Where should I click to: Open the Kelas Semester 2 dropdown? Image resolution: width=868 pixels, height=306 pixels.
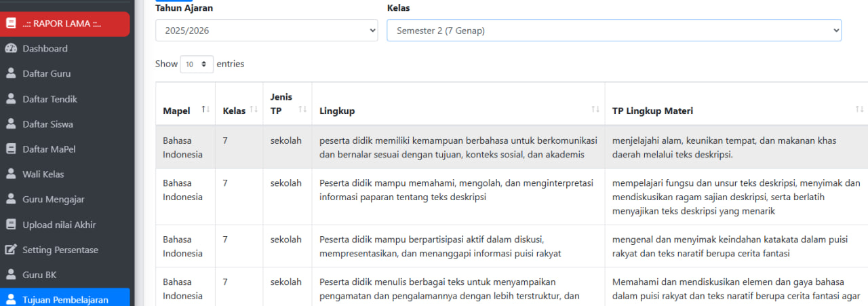pos(614,31)
